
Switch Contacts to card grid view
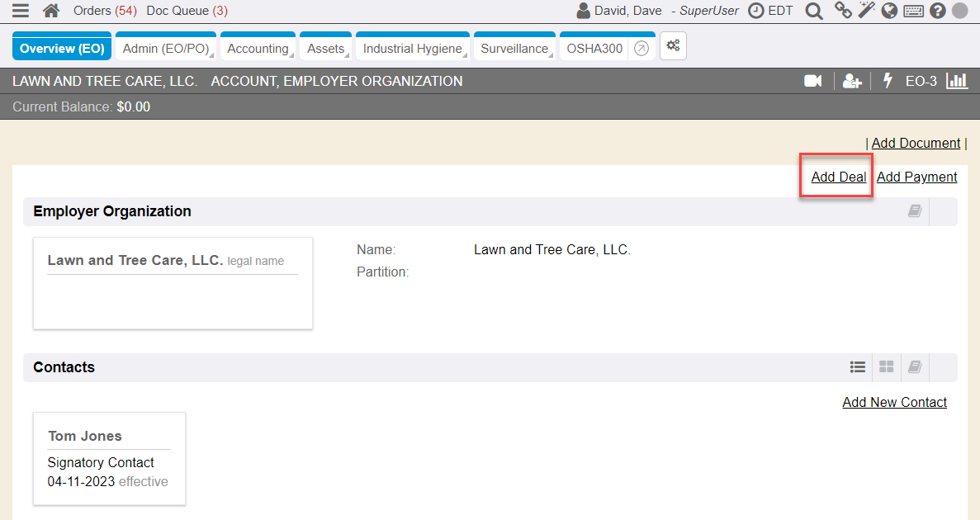[x=886, y=367]
